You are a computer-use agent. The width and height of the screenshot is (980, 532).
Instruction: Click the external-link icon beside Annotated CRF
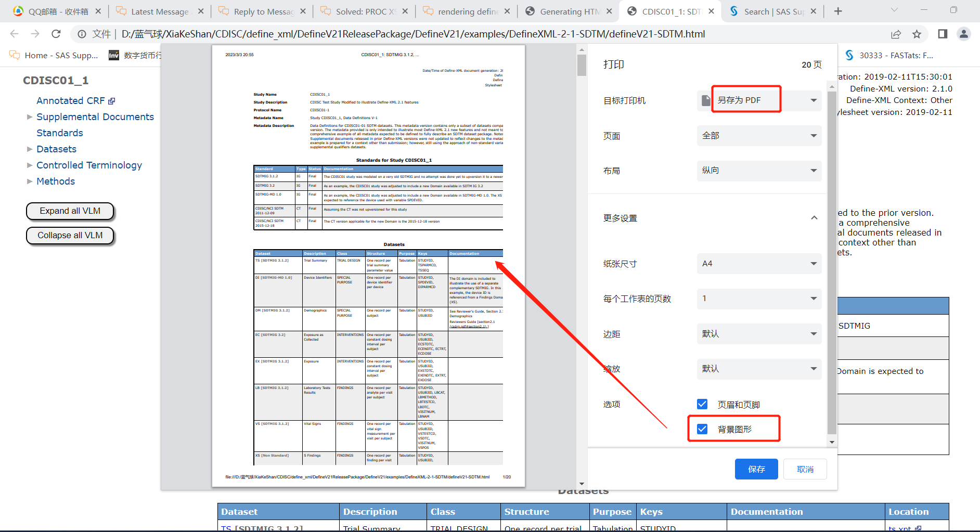click(112, 100)
